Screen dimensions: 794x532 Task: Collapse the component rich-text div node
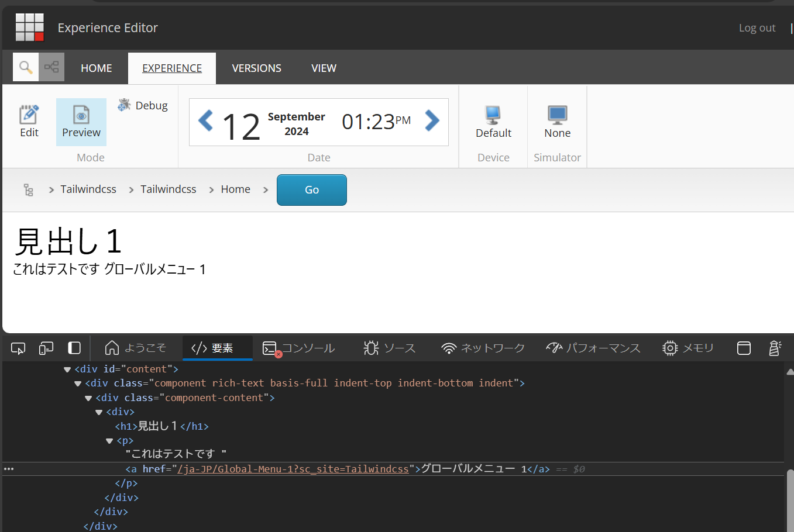(78, 384)
